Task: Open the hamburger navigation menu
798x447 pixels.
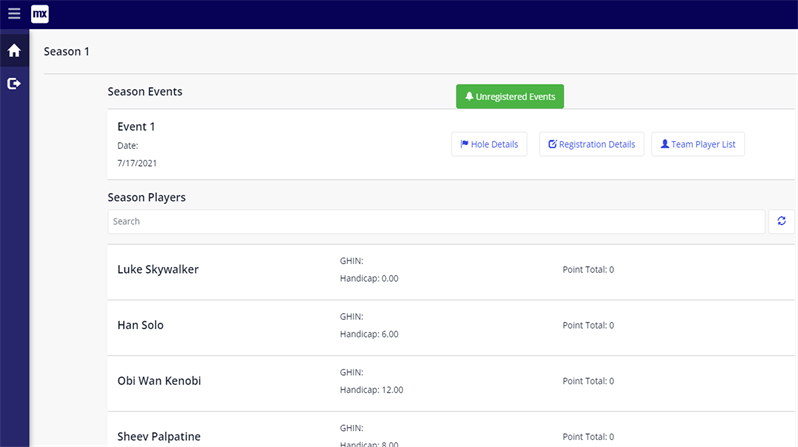Action: [14, 14]
